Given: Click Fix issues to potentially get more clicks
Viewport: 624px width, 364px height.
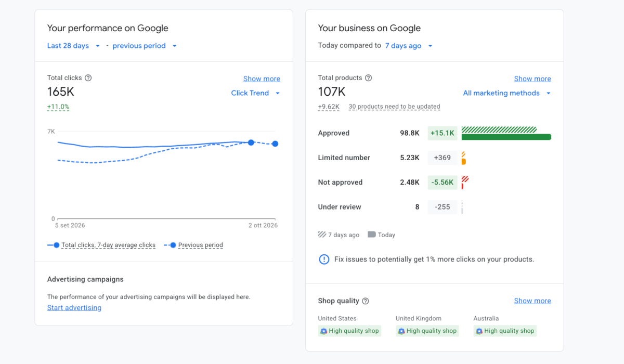Looking at the screenshot, I should click(434, 259).
